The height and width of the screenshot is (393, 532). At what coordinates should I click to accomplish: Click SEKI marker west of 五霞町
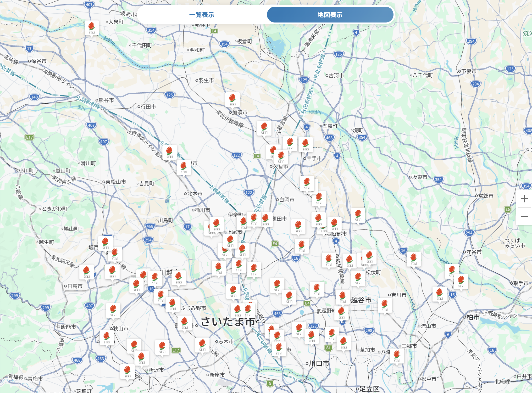[264, 128]
